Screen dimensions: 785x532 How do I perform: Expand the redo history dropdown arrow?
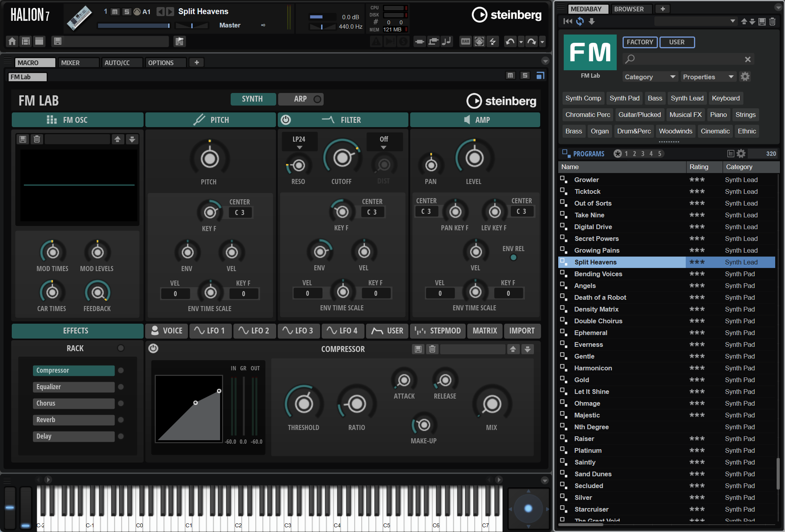click(x=542, y=42)
